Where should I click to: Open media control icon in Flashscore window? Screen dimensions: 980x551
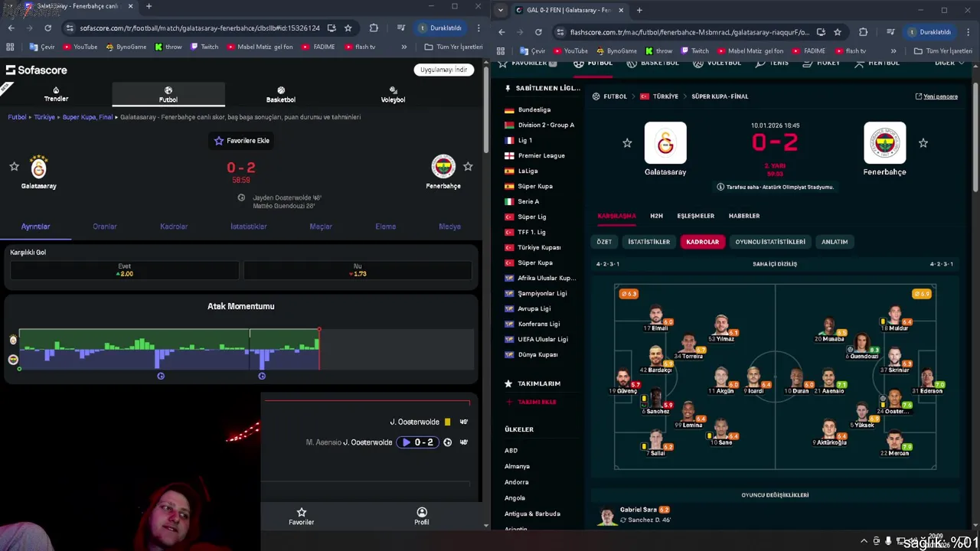890,32
